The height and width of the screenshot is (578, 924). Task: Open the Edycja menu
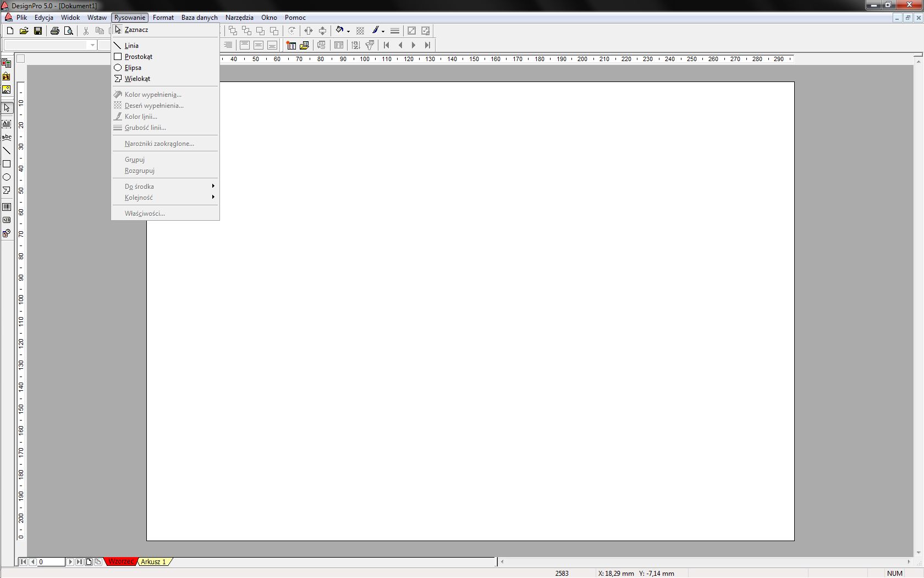(44, 18)
